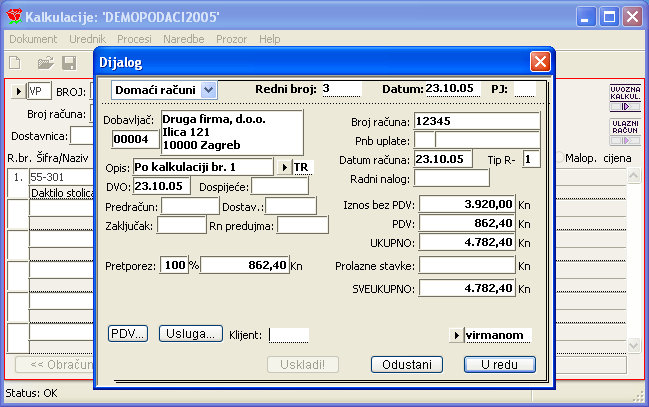Click the Pretporez percentage field 100
The width and height of the screenshot is (649, 407).
coord(174,265)
